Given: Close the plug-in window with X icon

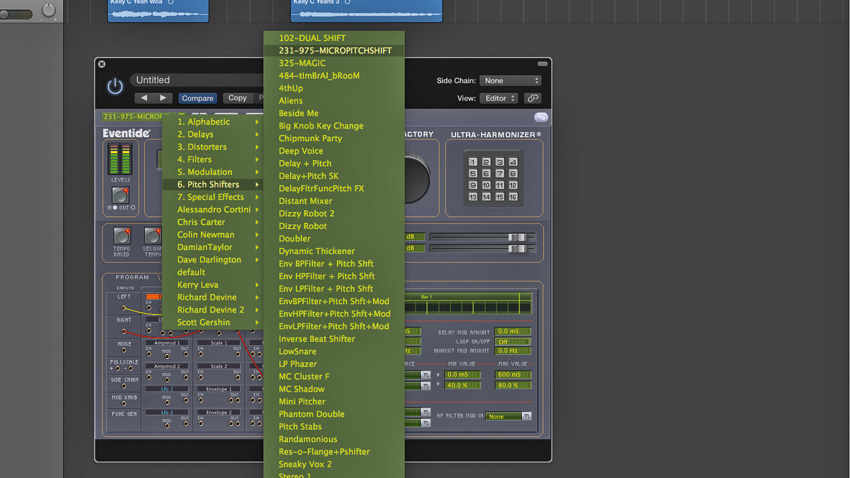Looking at the screenshot, I should click(102, 64).
